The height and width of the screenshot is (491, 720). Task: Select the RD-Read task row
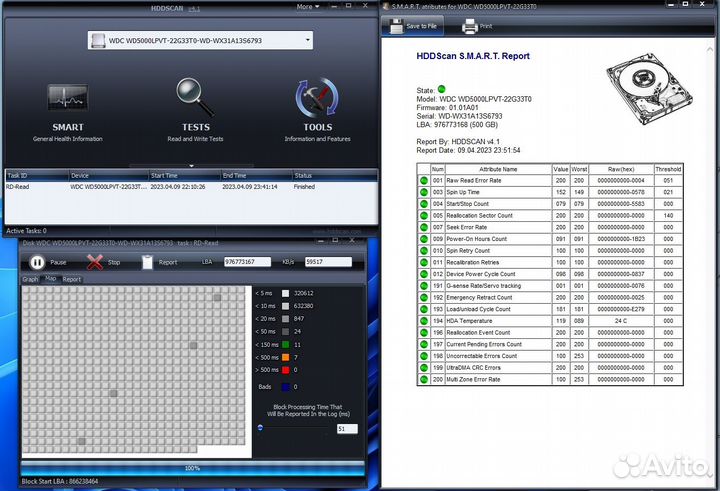tap(100, 186)
